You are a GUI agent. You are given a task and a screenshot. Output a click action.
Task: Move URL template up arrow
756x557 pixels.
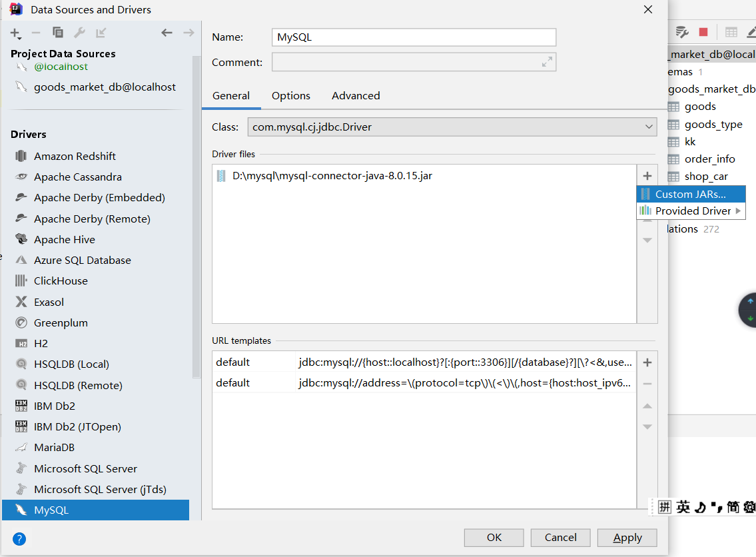click(x=647, y=406)
